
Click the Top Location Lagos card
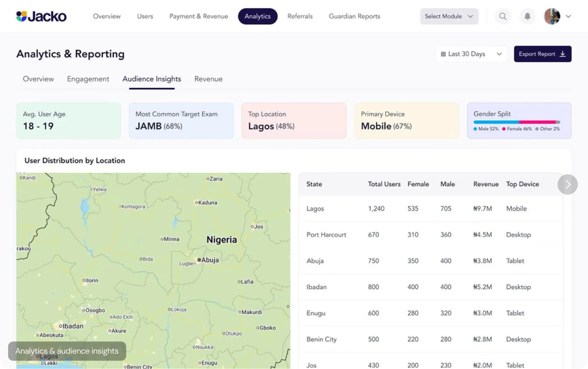tap(294, 121)
